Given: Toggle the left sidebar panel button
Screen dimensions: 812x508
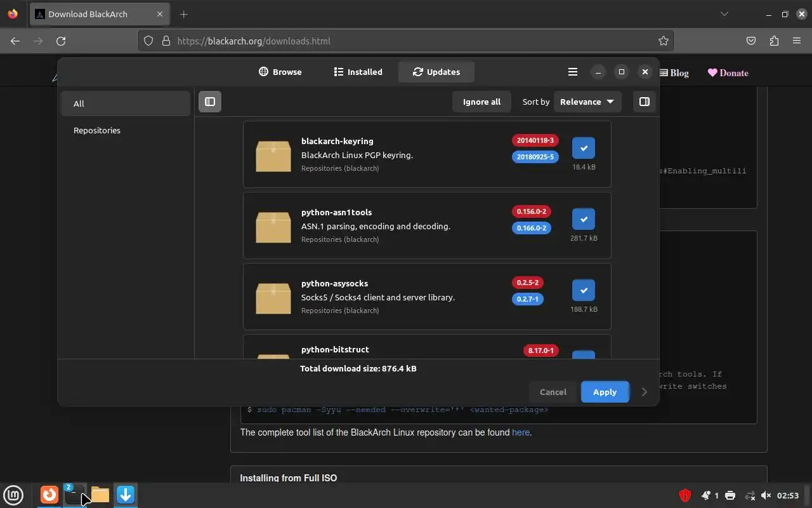Looking at the screenshot, I should click(x=210, y=102).
